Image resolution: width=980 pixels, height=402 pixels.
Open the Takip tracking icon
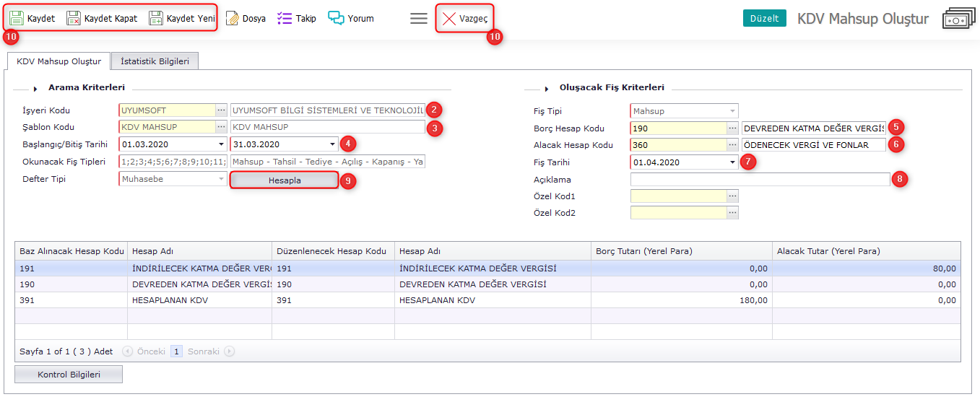point(285,18)
